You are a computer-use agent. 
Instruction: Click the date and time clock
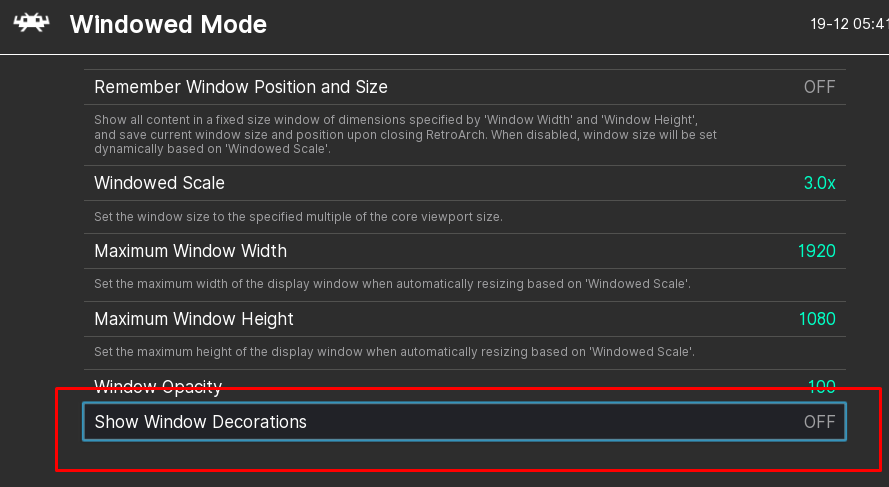(x=849, y=24)
